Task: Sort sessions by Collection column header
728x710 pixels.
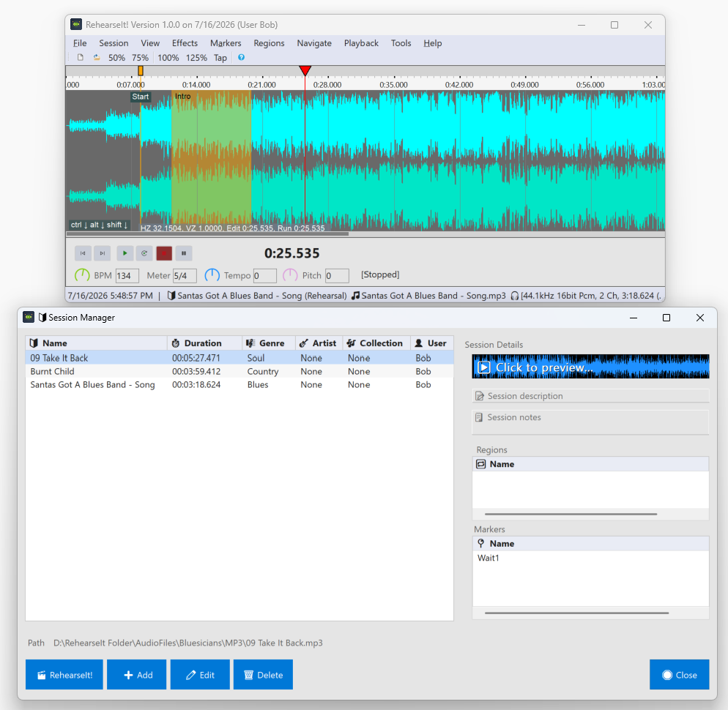Action: [x=376, y=343]
